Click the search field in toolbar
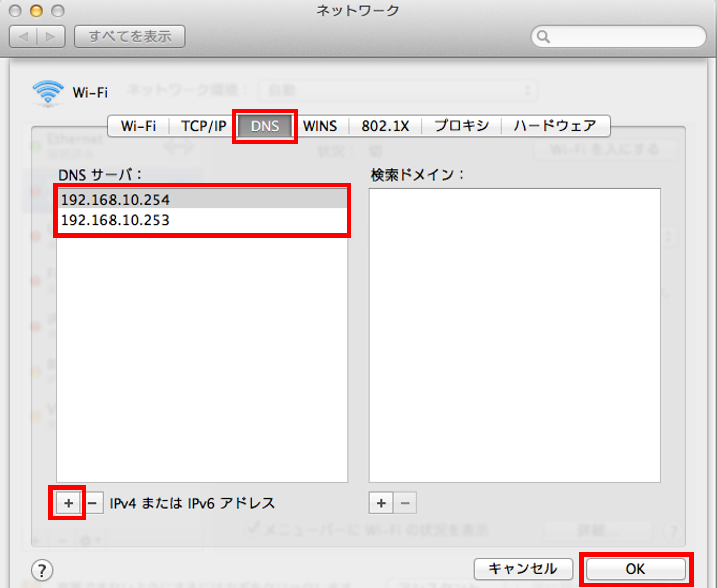The height and width of the screenshot is (588, 717). (619, 36)
